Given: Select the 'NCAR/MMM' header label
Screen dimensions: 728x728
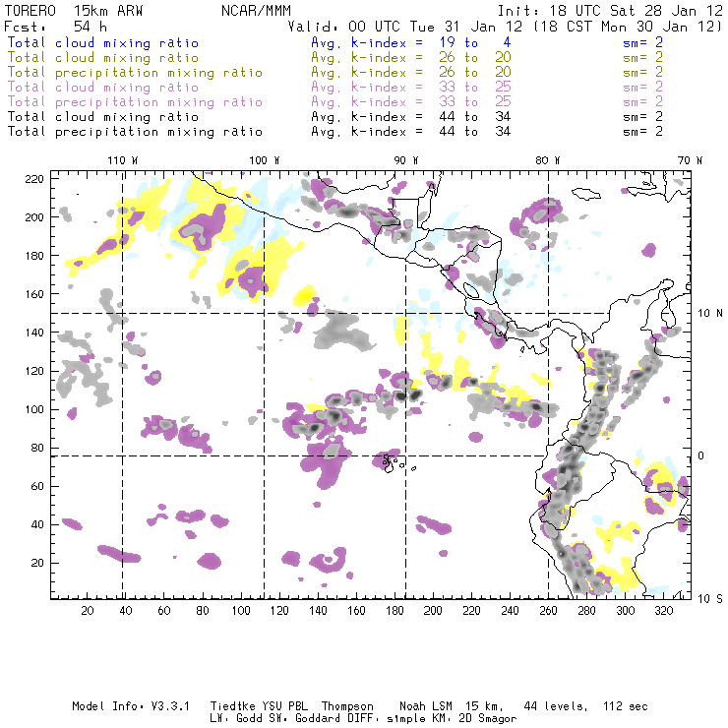Looking at the screenshot, I should [x=257, y=11].
